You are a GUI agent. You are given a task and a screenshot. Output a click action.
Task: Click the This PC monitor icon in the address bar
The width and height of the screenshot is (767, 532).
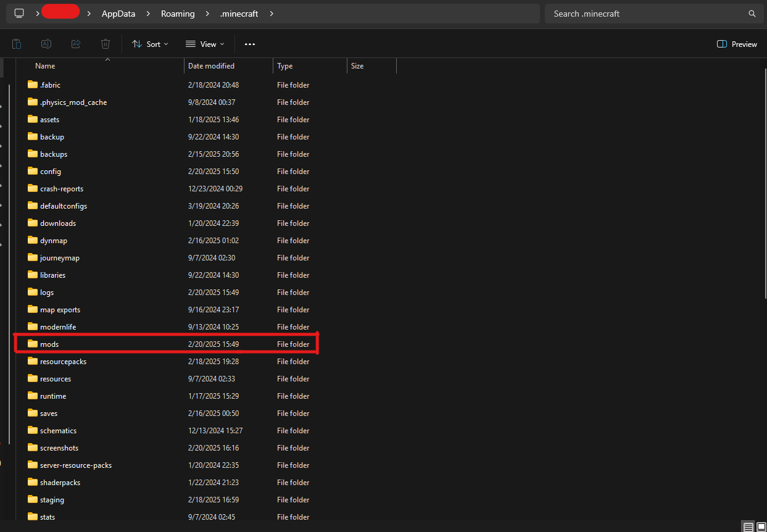coord(19,14)
